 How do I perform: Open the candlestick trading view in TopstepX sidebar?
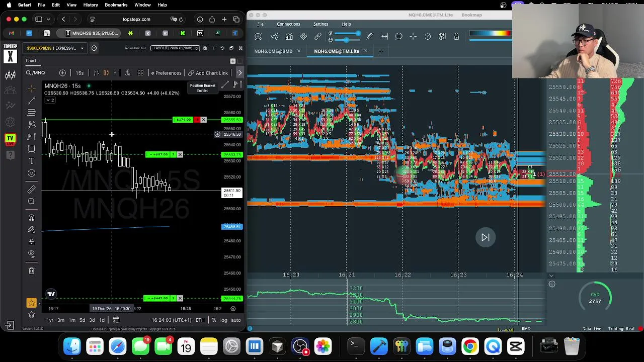tap(10, 75)
